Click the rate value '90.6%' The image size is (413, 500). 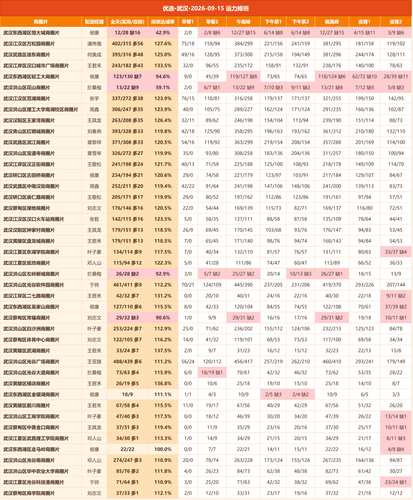(163, 318)
